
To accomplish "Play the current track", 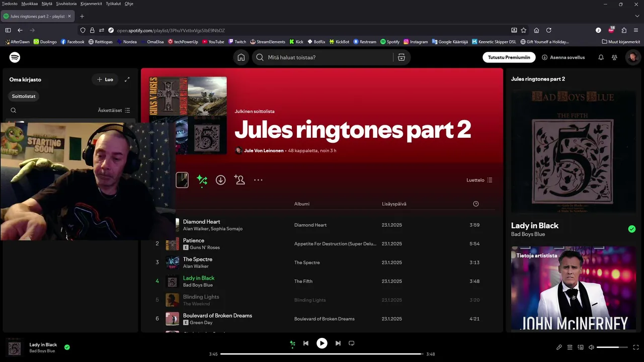I will point(322,343).
